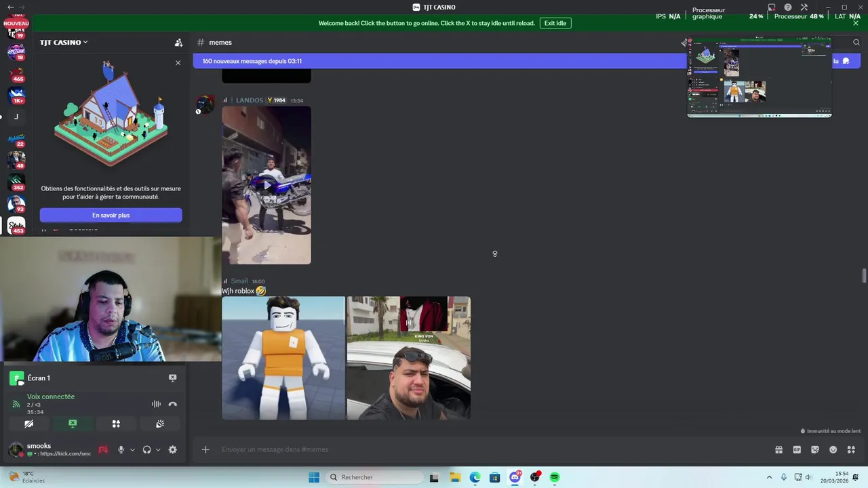Click Exit idle button
Viewport: 868px width, 488px height.
tap(555, 23)
